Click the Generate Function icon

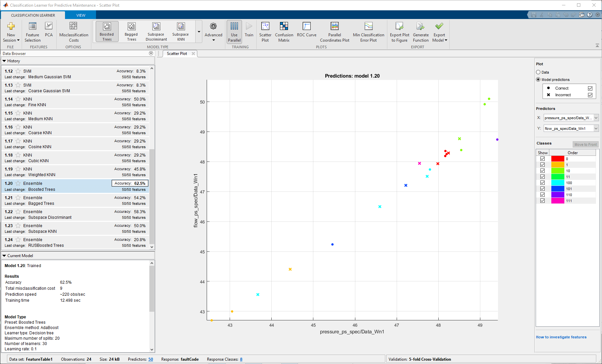coord(420,32)
